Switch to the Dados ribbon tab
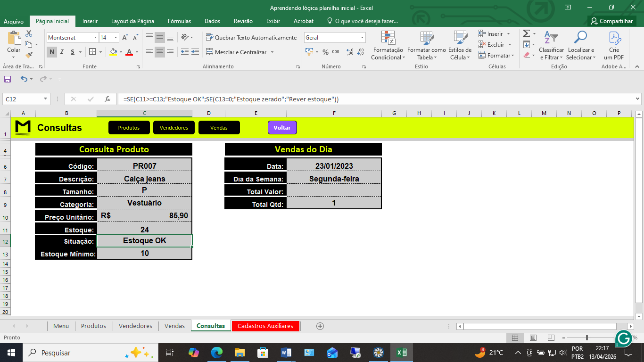 coord(213,21)
